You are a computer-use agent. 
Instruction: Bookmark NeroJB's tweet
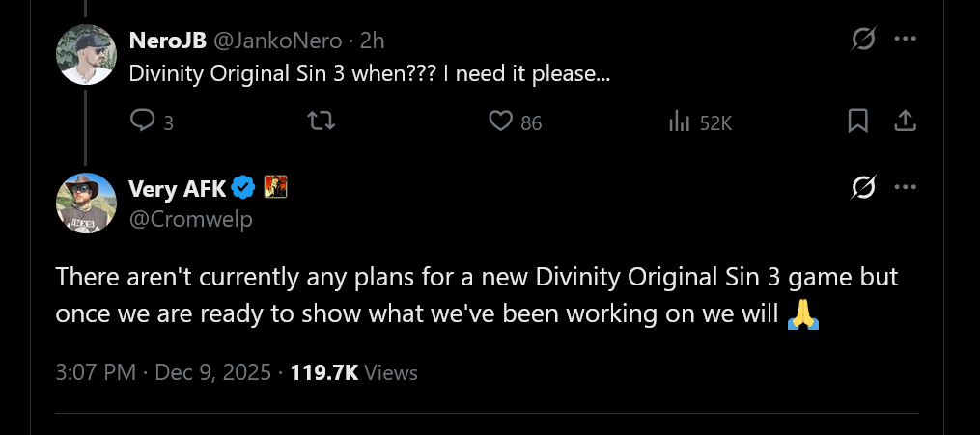(x=857, y=122)
